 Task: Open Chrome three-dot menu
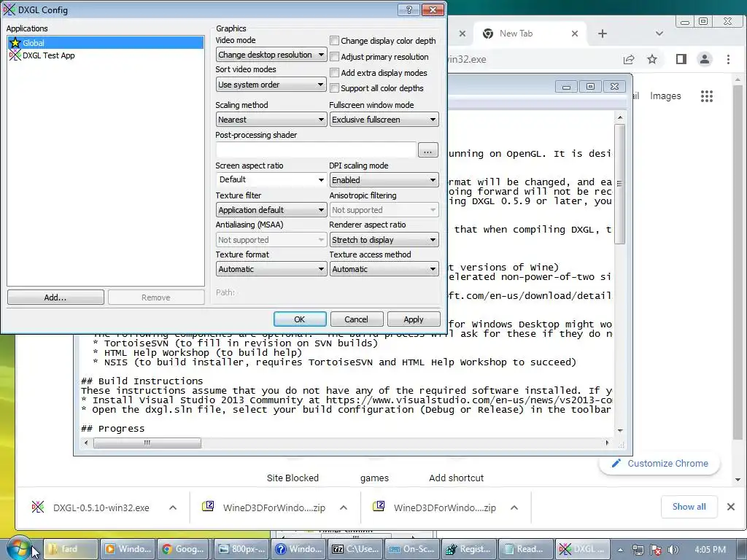pos(728,59)
